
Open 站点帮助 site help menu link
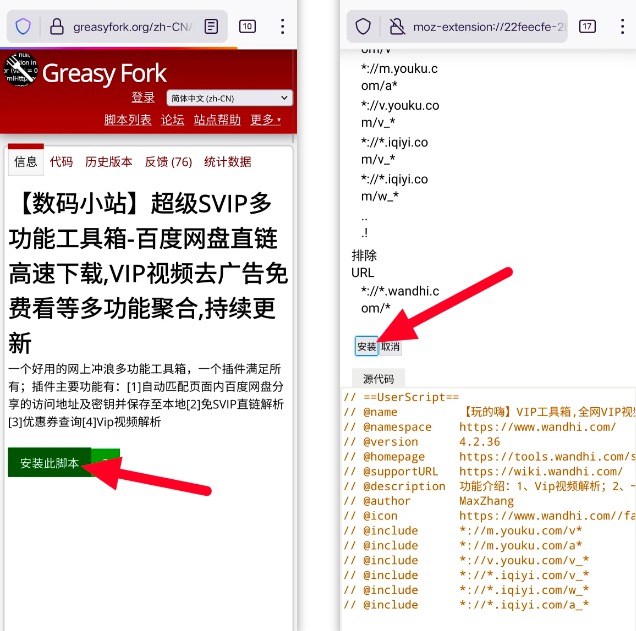(217, 120)
